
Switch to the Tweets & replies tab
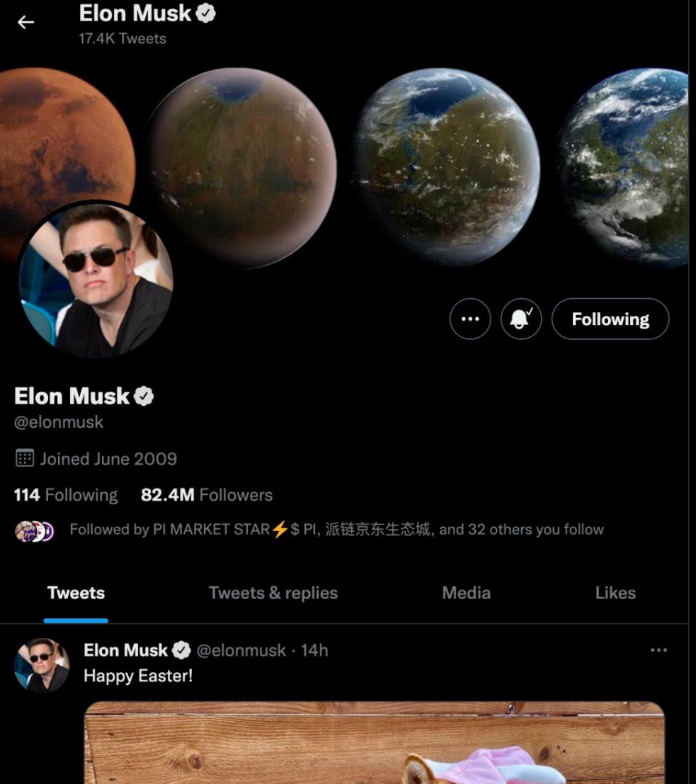[273, 593]
